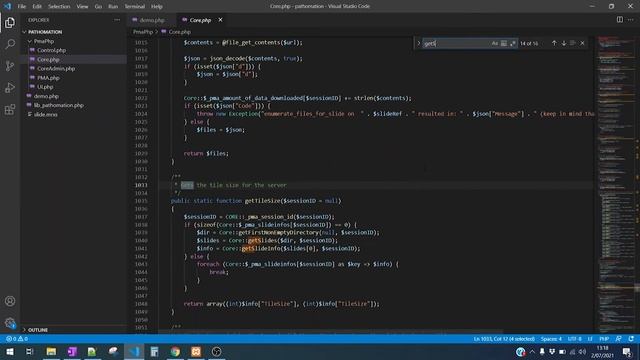Open the Explorer view in activity bar
640x360 pixels.
coord(10,23)
